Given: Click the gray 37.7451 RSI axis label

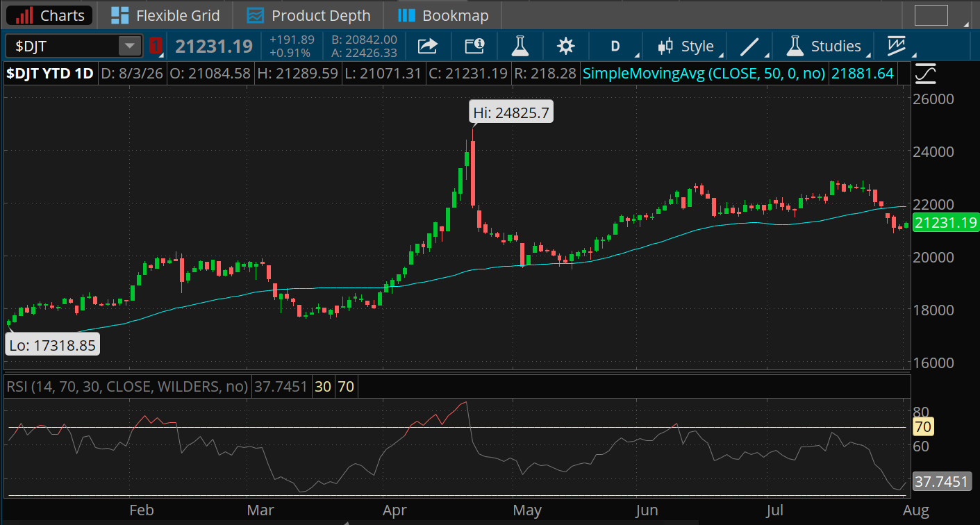Looking at the screenshot, I should [942, 481].
